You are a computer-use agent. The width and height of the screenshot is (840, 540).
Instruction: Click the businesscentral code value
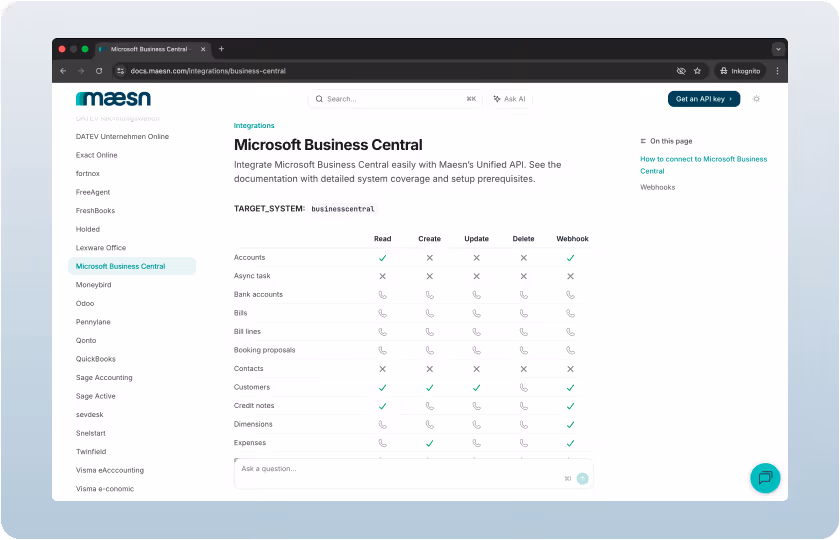point(343,209)
